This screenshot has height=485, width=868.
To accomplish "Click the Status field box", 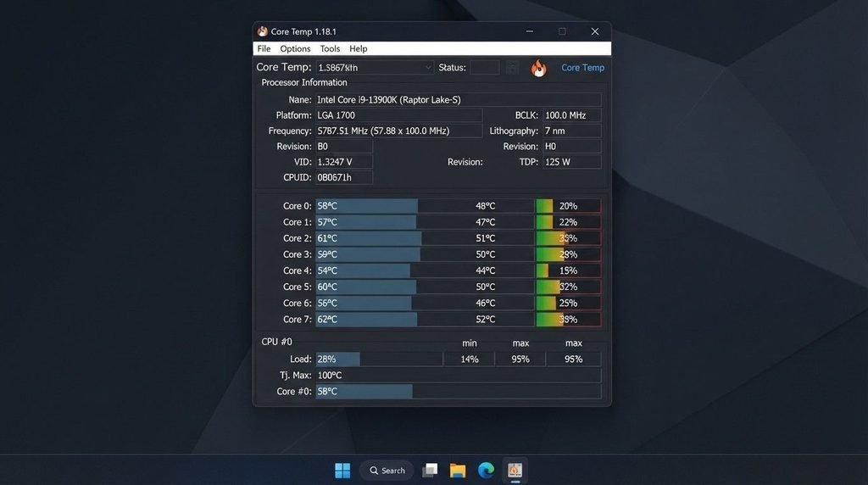I will point(484,68).
